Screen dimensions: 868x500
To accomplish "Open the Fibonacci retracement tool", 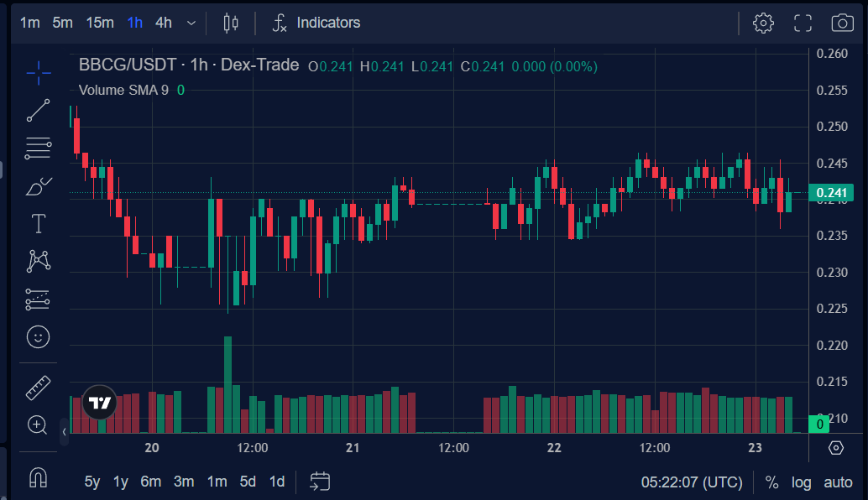I will pyautogui.click(x=39, y=148).
